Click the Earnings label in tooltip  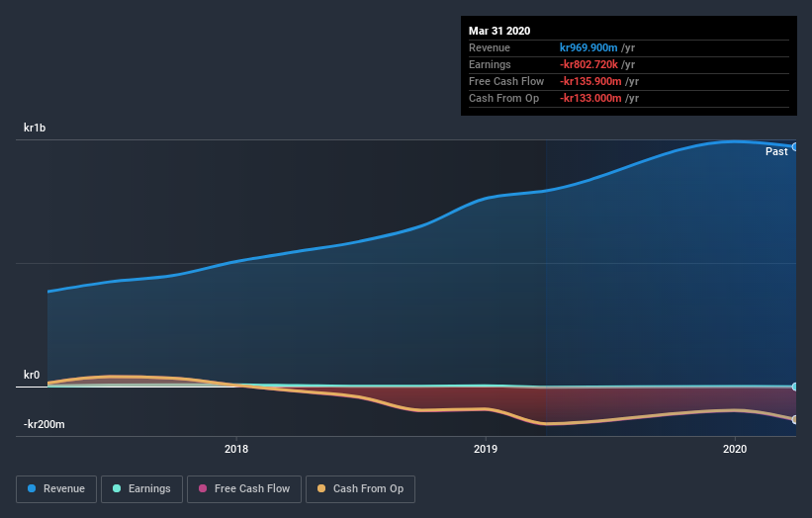click(x=490, y=64)
